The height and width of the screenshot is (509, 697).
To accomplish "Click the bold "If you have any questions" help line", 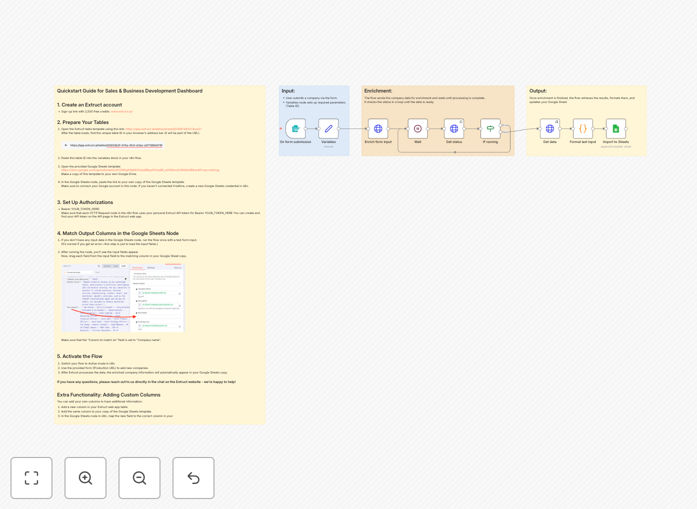I will point(146,382).
